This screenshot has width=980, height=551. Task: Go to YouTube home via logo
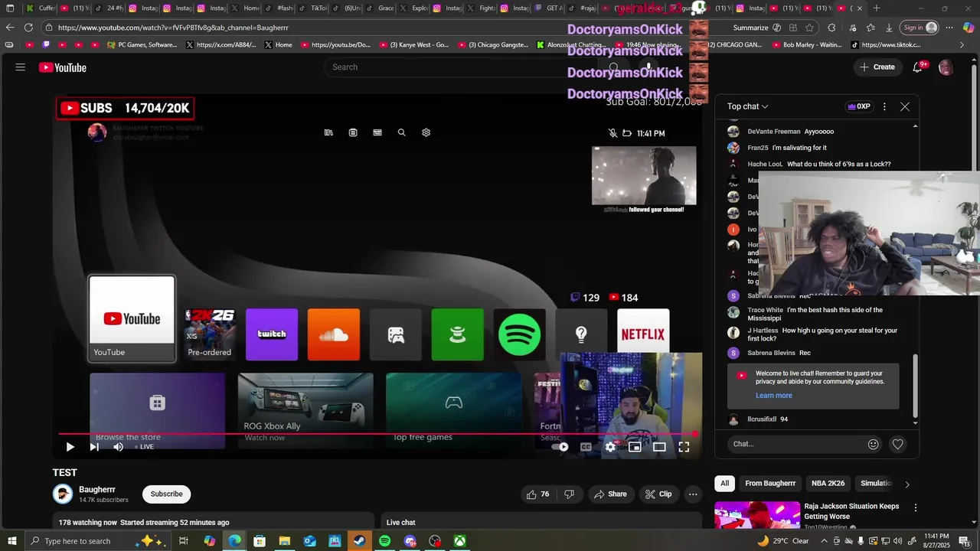63,67
